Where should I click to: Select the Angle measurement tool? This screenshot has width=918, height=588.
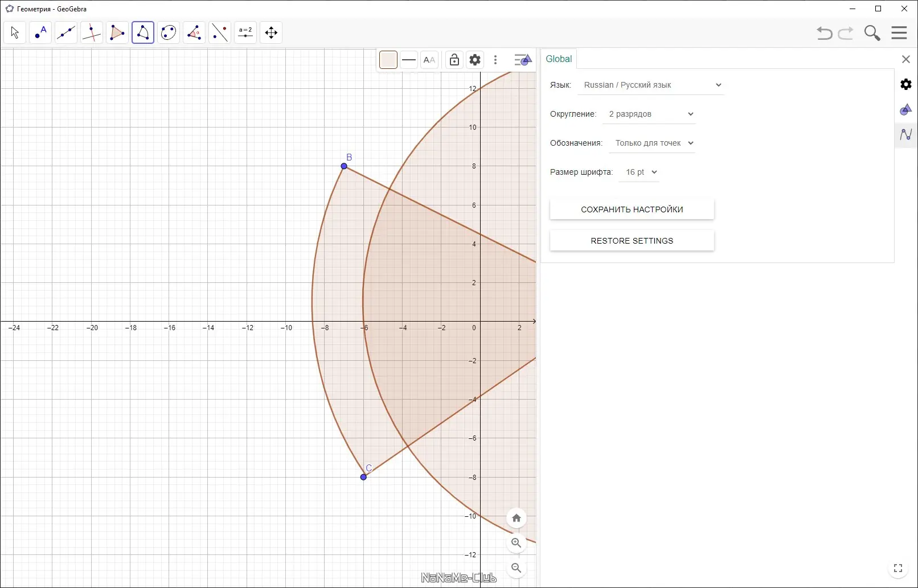194,32
